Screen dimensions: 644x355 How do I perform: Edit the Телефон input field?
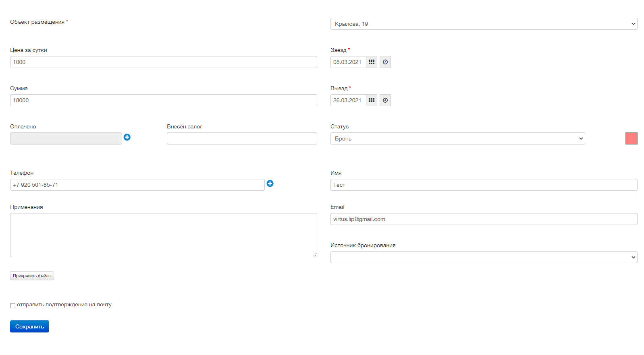(x=137, y=185)
